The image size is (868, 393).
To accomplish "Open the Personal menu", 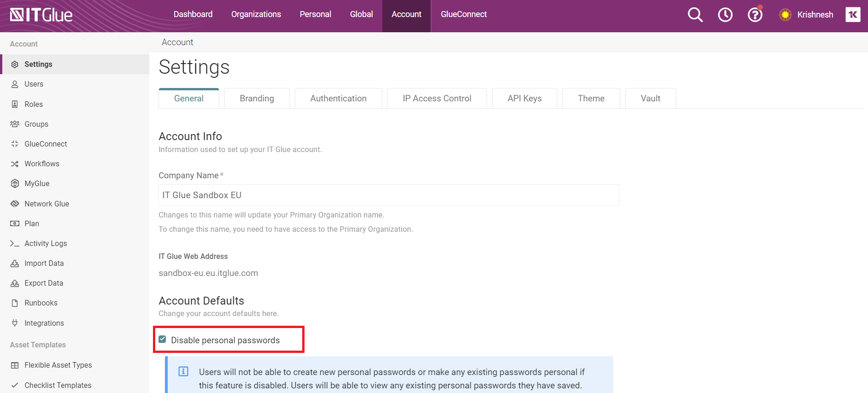I will (x=316, y=14).
